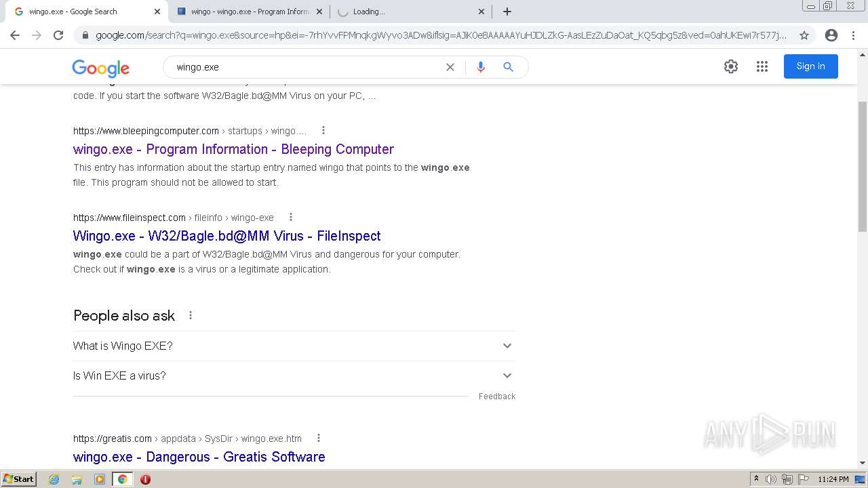
Task: Click the forward navigation arrow
Action: 37,35
